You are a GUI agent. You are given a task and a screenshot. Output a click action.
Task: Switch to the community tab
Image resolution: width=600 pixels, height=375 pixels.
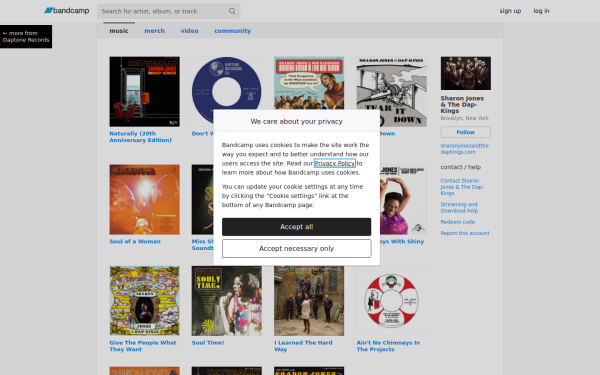tap(232, 31)
